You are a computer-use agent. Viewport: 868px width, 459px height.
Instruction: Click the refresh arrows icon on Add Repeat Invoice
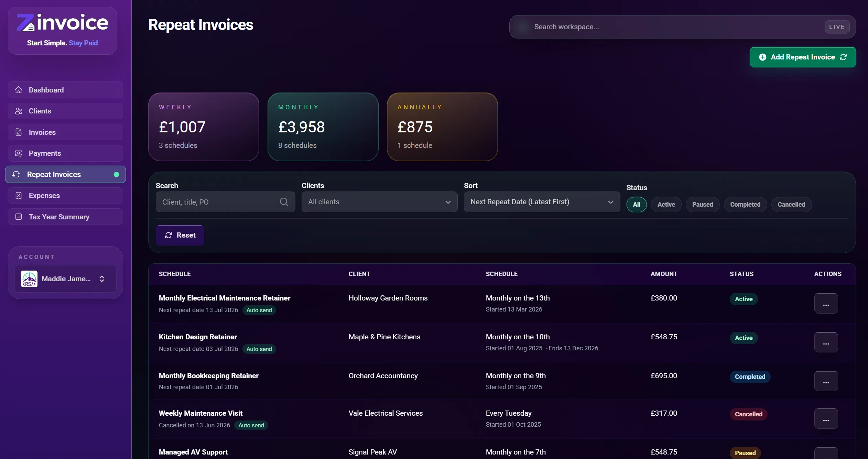(x=843, y=57)
